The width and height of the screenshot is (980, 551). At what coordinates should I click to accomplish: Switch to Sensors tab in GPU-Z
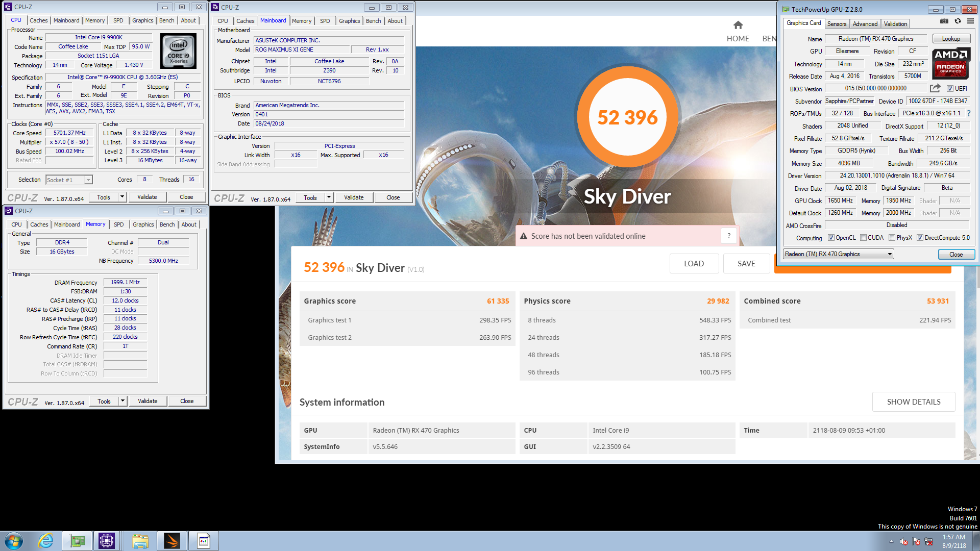[x=837, y=24]
